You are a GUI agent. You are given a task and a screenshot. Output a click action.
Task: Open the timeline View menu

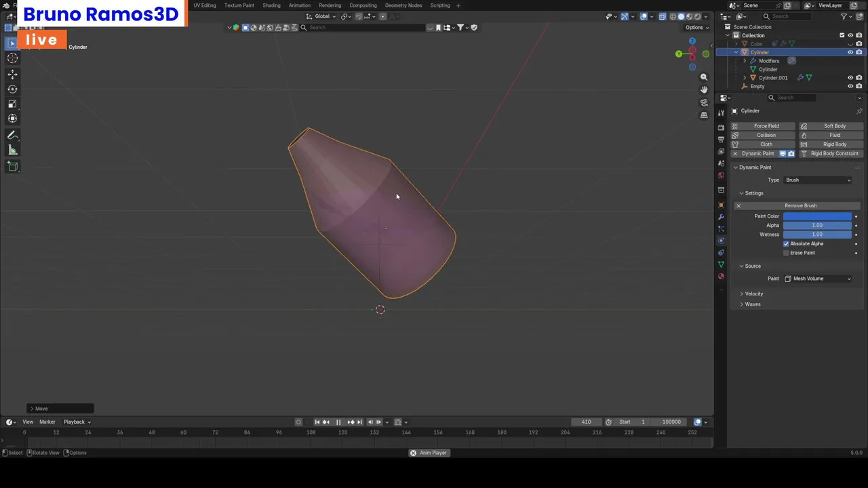tap(28, 422)
